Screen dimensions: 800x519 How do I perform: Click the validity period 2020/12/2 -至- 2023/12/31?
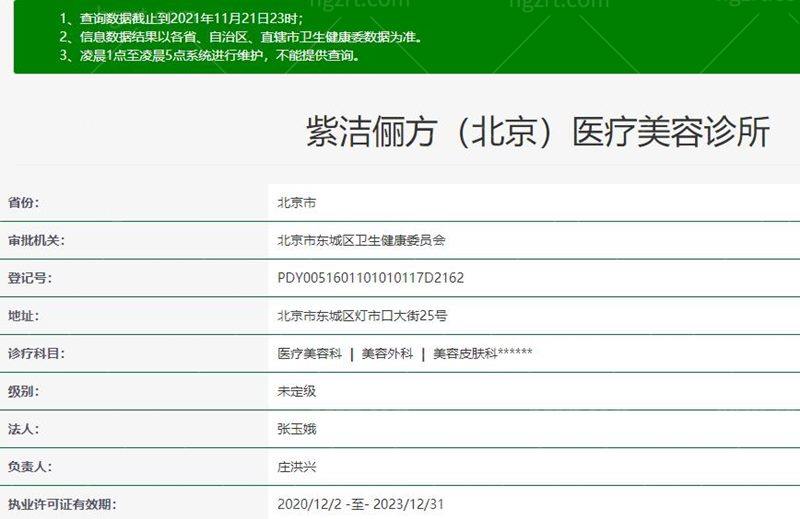[361, 505]
